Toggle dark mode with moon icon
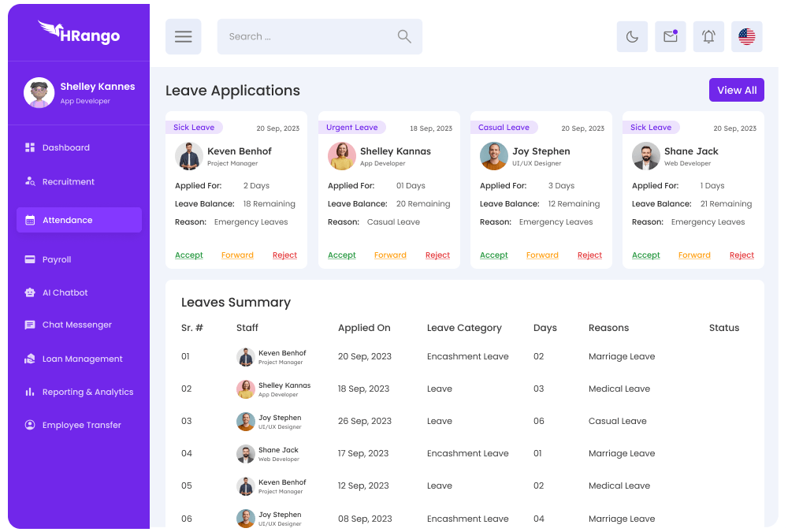Screen dimensions: 788x532 632,37
